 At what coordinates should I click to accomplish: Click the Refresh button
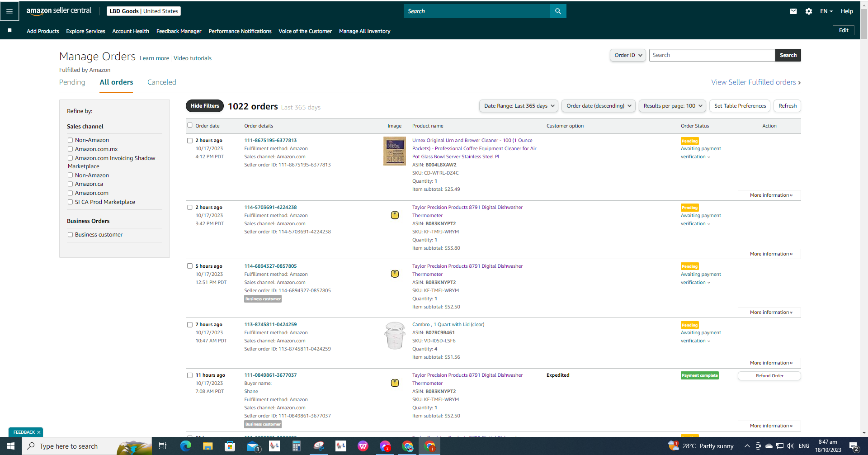click(x=788, y=106)
